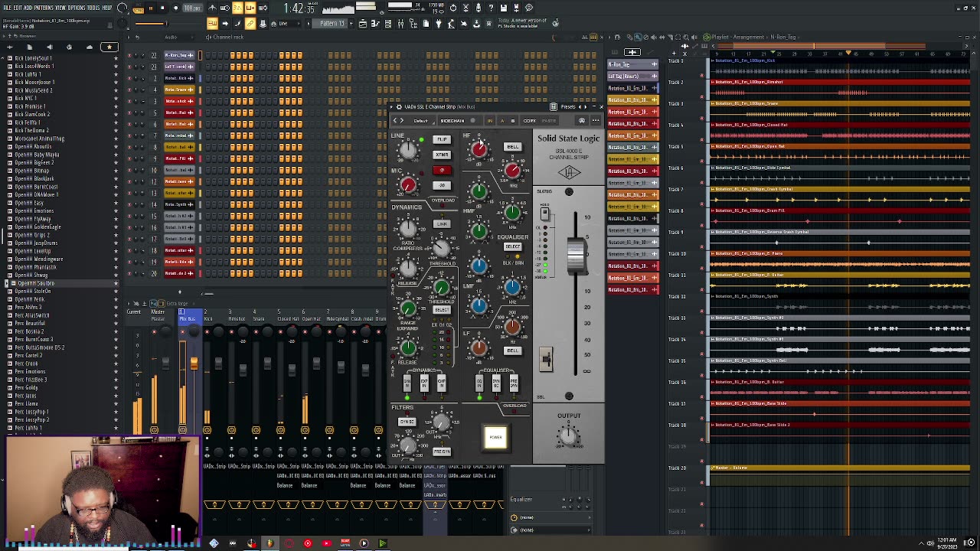Click the help question mark icon
Image resolution: width=980 pixels, height=551 pixels.
coord(491,8)
